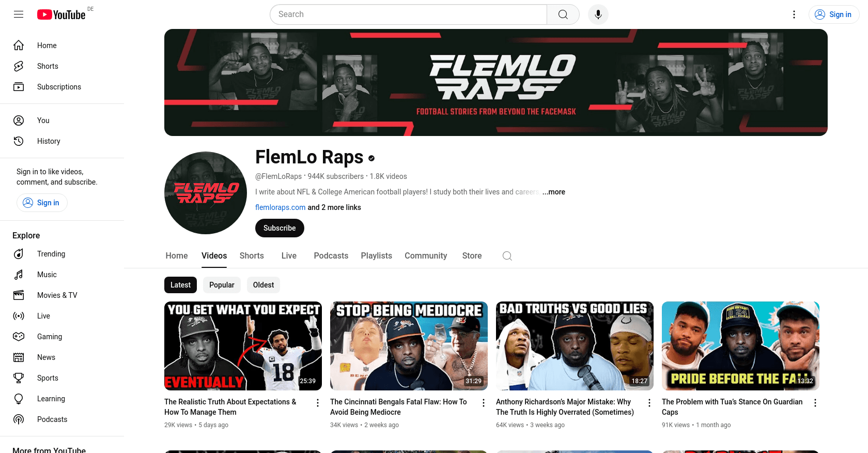Click the black Subscribe button
Viewport: 868px width, 453px height.
280,228
